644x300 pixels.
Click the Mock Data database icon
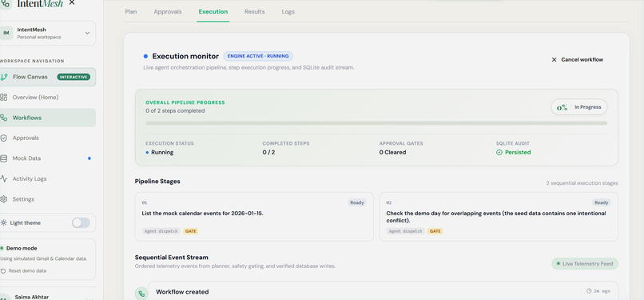4,158
